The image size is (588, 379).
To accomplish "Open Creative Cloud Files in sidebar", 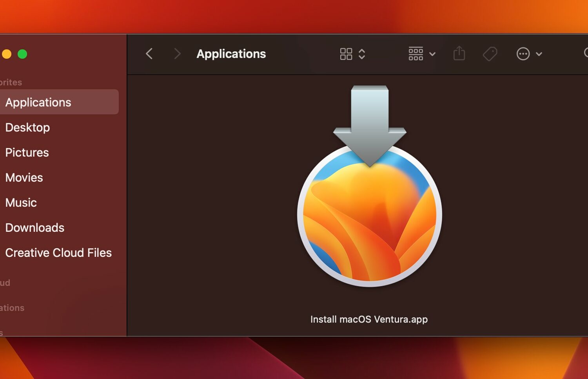I will click(x=59, y=253).
